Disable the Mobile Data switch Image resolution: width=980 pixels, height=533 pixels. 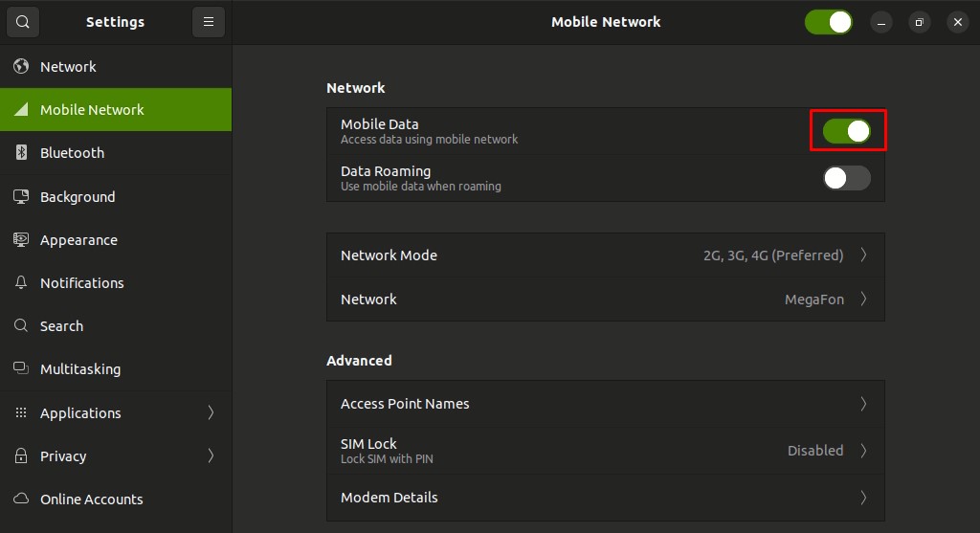[847, 131]
